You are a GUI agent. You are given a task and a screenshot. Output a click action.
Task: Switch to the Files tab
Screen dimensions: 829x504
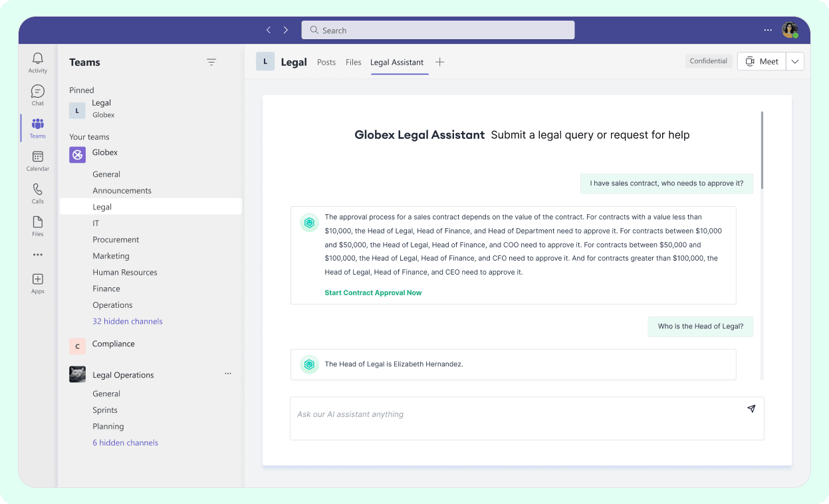[354, 63]
